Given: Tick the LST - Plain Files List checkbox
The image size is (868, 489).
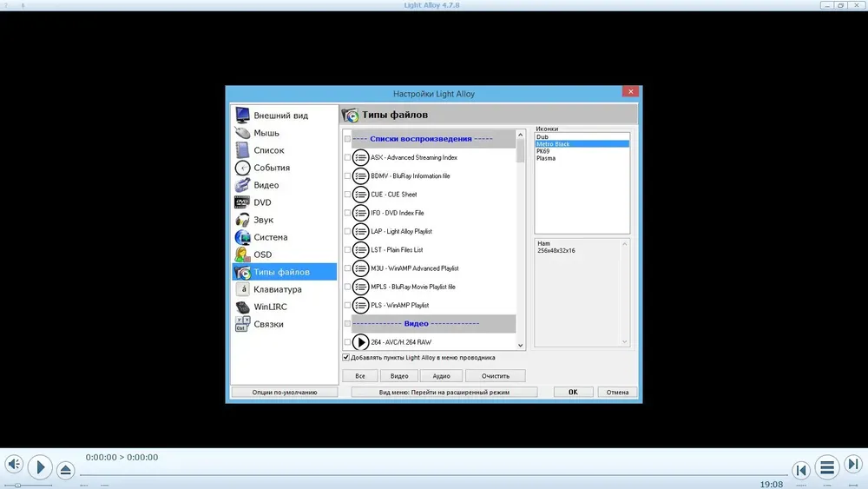Looking at the screenshot, I should point(347,250).
